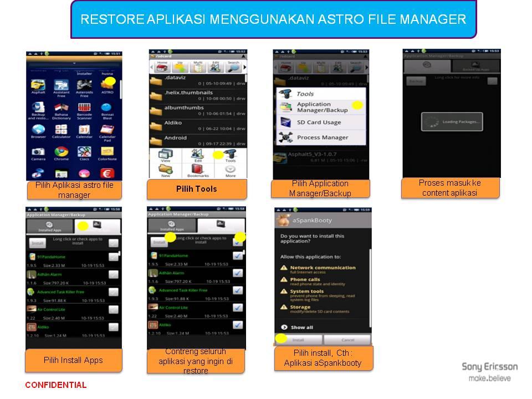532x399 pixels.
Task: Launch the Bonsai Blast app icon
Action: pos(106,108)
